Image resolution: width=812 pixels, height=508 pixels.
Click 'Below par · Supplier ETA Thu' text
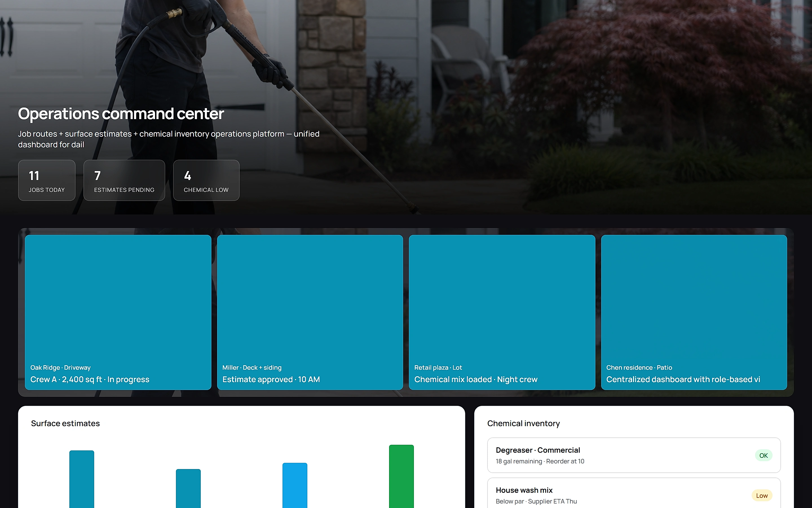click(536, 501)
